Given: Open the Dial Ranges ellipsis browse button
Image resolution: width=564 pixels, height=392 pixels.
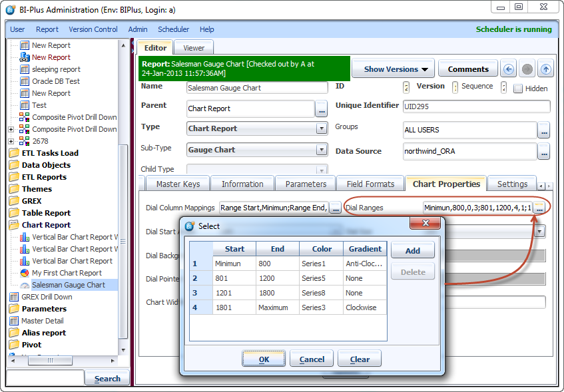Looking at the screenshot, I should tap(539, 208).
